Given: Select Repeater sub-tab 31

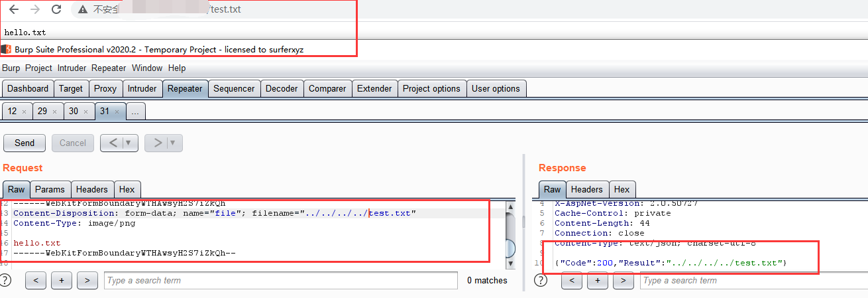Looking at the screenshot, I should (x=105, y=112).
